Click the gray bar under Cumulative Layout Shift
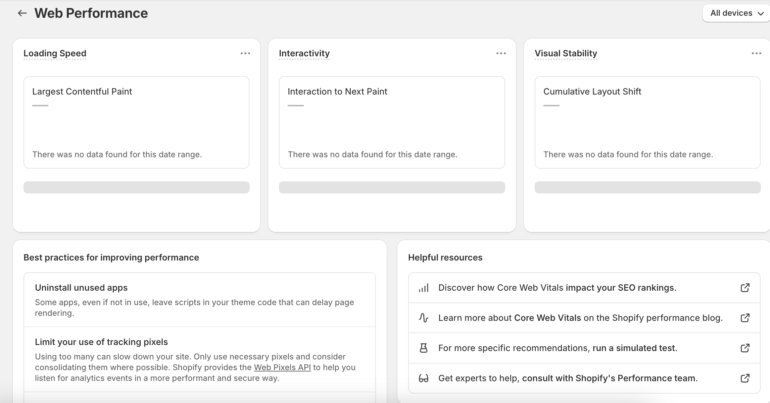The image size is (770, 403). pyautogui.click(x=647, y=188)
